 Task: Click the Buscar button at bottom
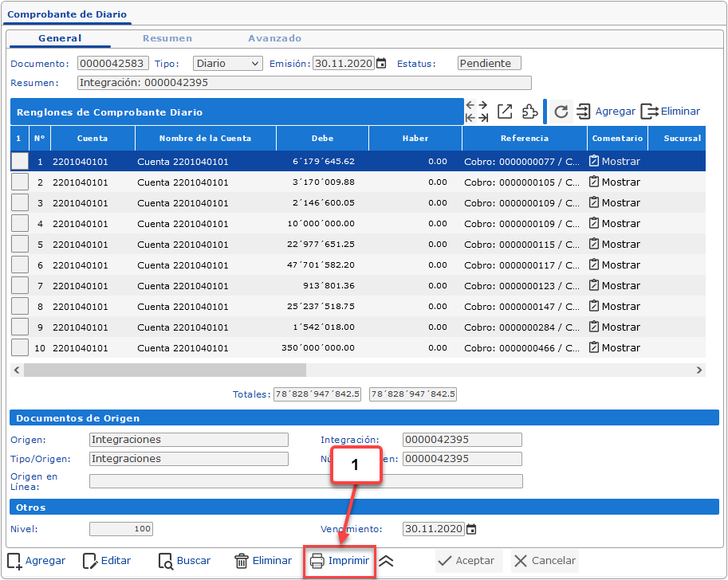pyautogui.click(x=184, y=561)
